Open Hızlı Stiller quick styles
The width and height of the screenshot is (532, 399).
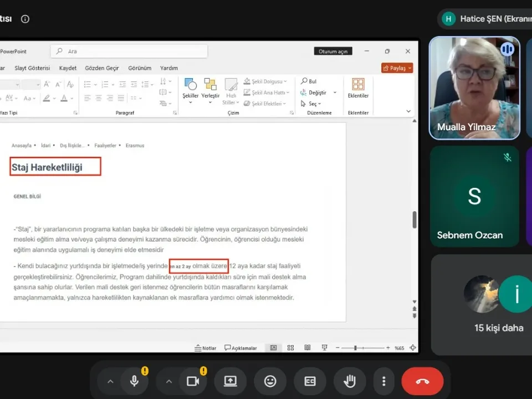coord(231,90)
